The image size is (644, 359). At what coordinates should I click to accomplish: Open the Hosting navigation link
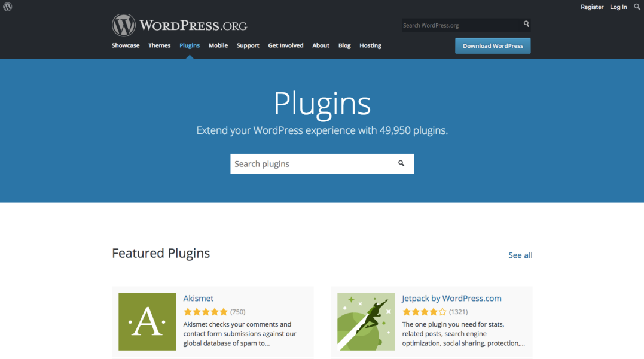click(x=371, y=45)
